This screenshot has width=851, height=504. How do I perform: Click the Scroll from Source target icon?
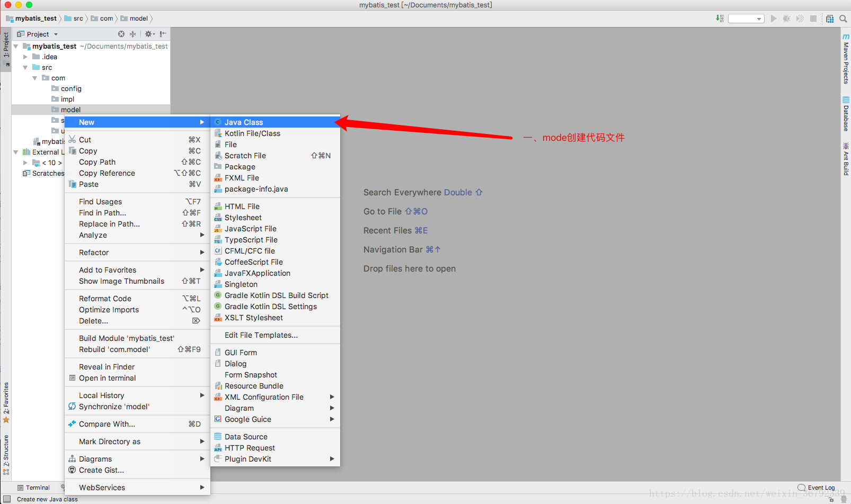pos(121,34)
